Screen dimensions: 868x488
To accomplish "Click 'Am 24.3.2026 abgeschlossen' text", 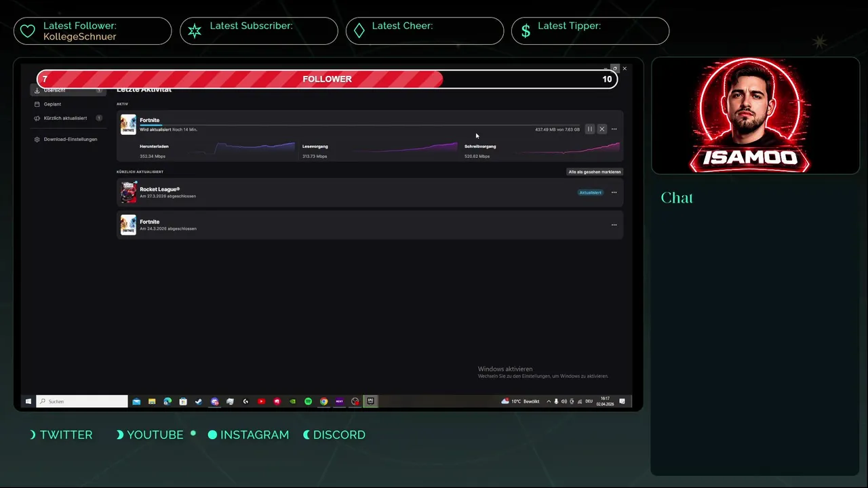I will 168,229.
